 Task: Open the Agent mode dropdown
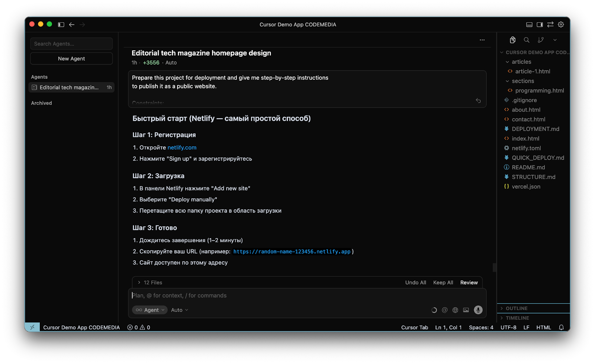pos(150,310)
